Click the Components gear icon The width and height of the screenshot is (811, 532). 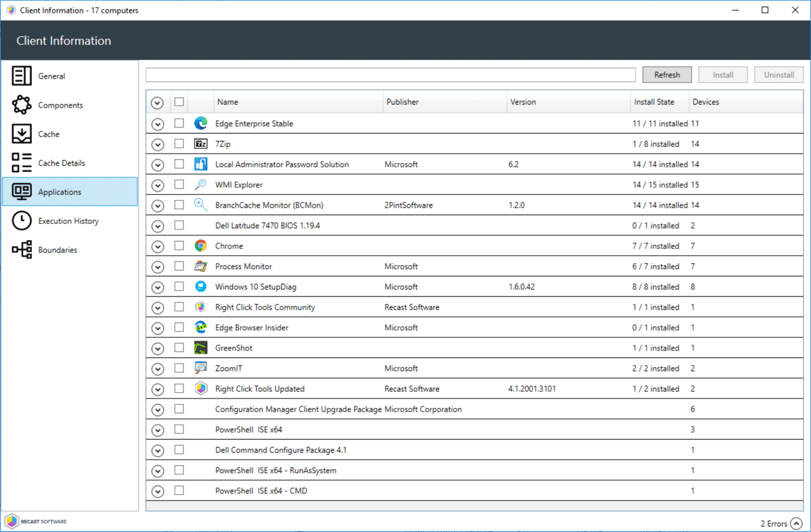(x=21, y=105)
